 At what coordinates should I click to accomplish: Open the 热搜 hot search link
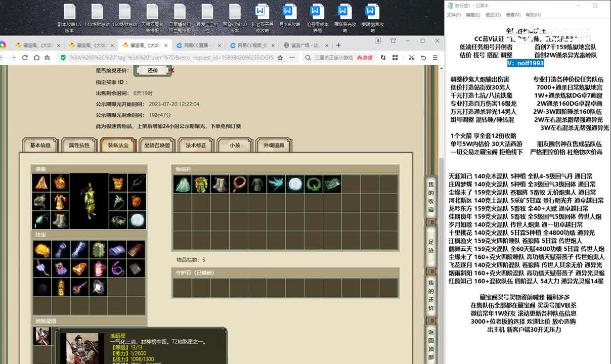click(x=364, y=58)
